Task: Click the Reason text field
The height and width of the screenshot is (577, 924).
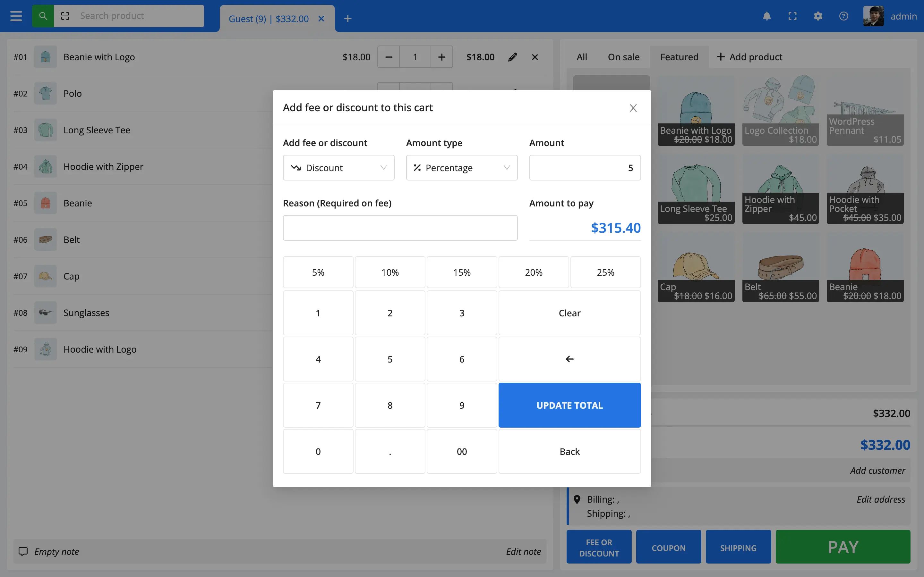Action: coord(400,228)
